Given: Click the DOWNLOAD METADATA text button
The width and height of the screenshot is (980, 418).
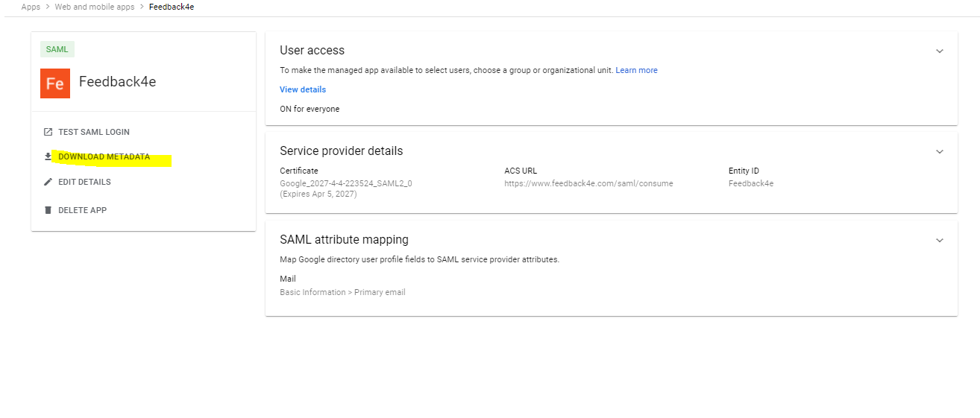Looking at the screenshot, I should click(x=104, y=157).
